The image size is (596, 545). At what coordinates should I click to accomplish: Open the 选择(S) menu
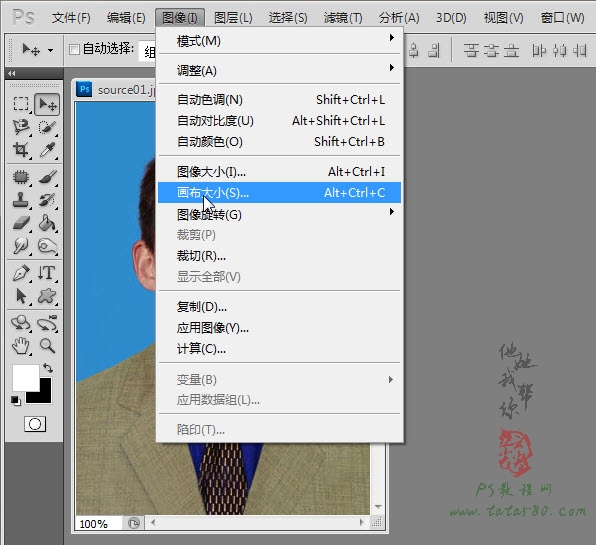(x=288, y=17)
